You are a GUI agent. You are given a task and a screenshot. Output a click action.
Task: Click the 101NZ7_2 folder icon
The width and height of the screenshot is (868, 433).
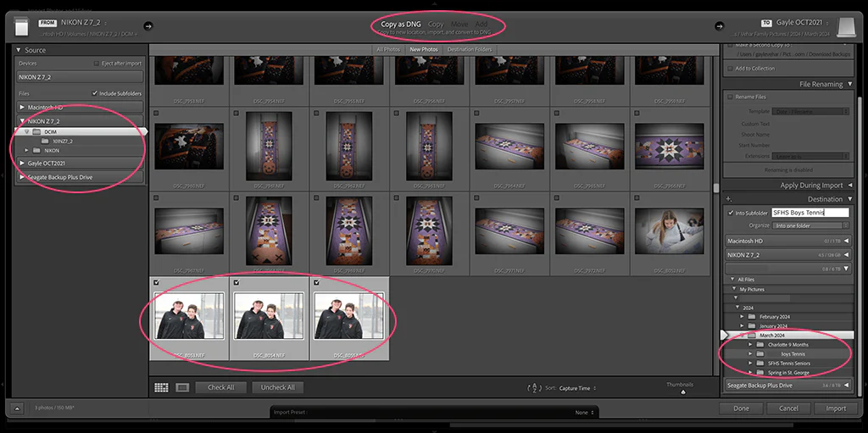(45, 142)
